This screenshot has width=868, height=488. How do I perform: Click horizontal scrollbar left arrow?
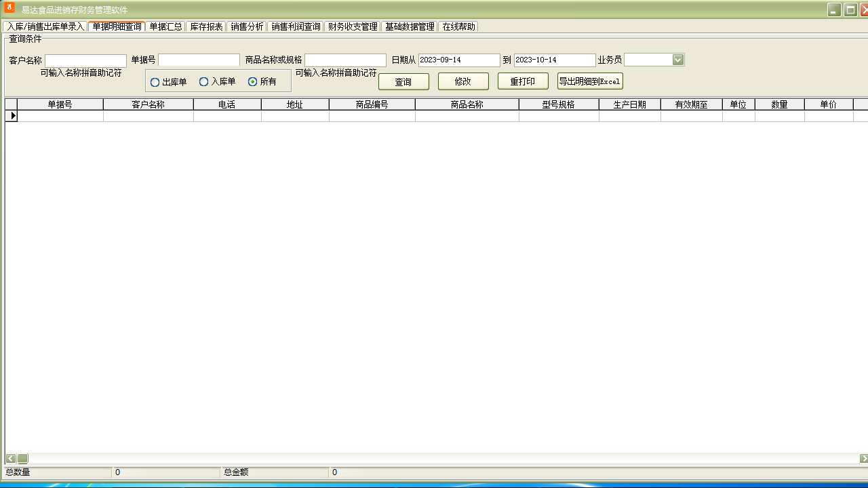click(11, 459)
